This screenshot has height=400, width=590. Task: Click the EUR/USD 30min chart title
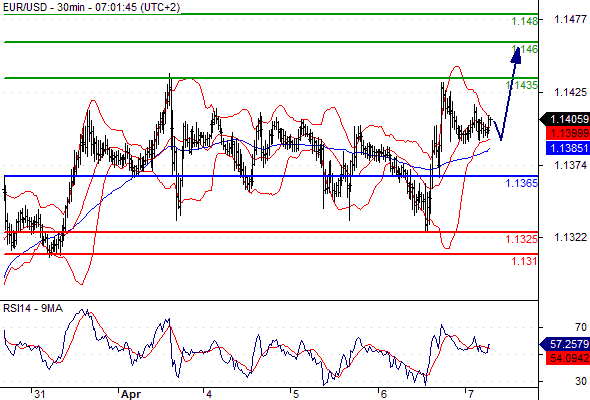(91, 7)
